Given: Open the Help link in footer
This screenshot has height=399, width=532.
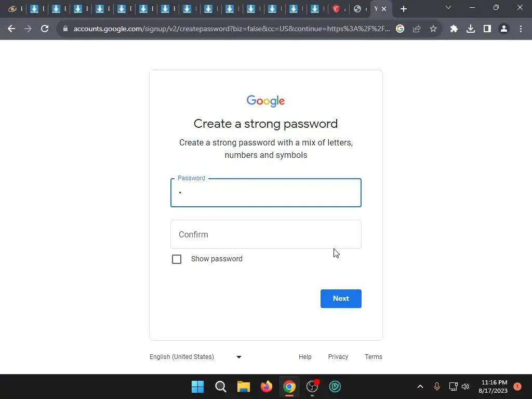Looking at the screenshot, I should tap(305, 357).
